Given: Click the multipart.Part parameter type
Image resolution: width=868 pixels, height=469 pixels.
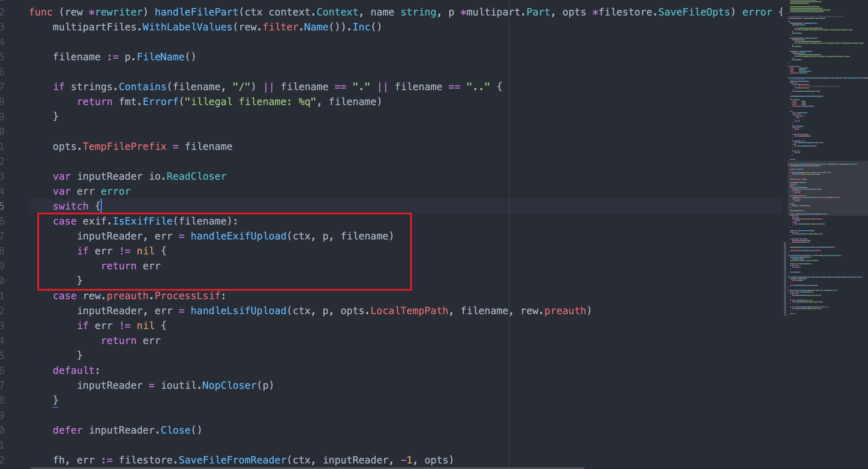Looking at the screenshot, I should [x=508, y=12].
